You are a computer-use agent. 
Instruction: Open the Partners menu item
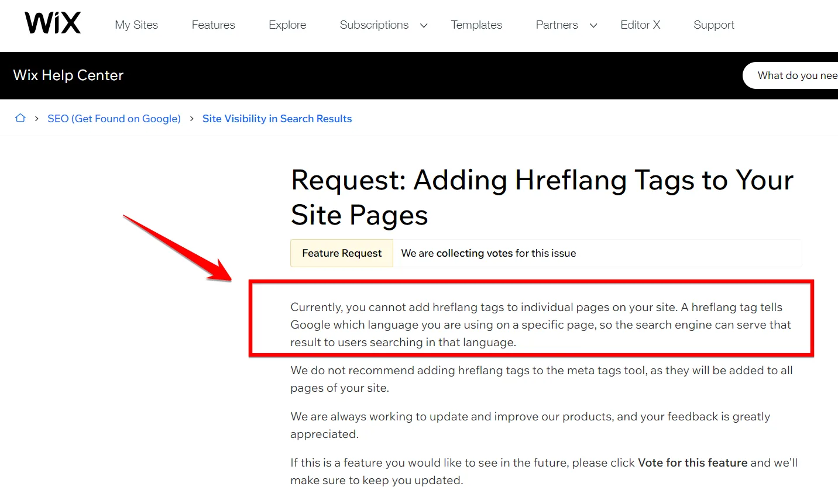[557, 25]
